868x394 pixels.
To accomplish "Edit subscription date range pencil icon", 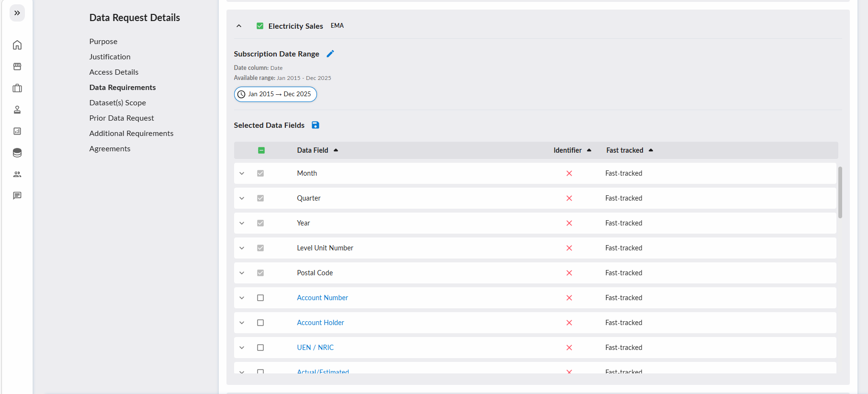I will 330,54.
